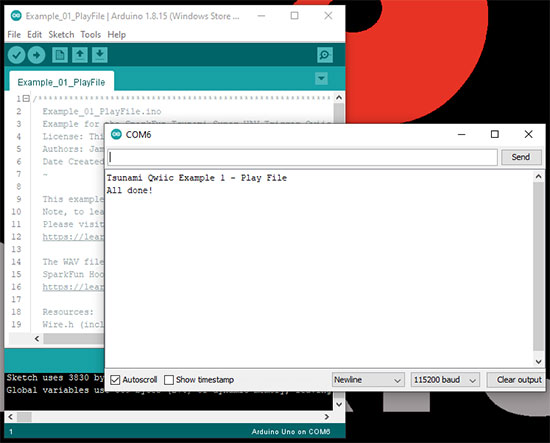This screenshot has height=443, width=550.
Task: Click the Verify checkmark icon
Action: 16,55
